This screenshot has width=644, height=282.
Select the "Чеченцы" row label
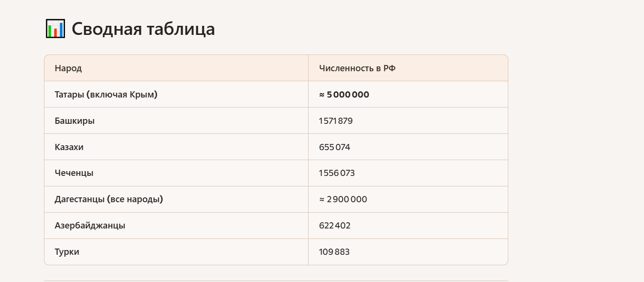74,173
